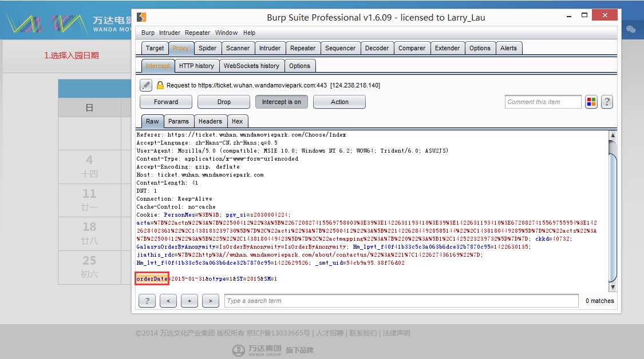644x359 pixels.
Task: Click the Burp Suite logo icon in title bar
Action: coord(141,17)
